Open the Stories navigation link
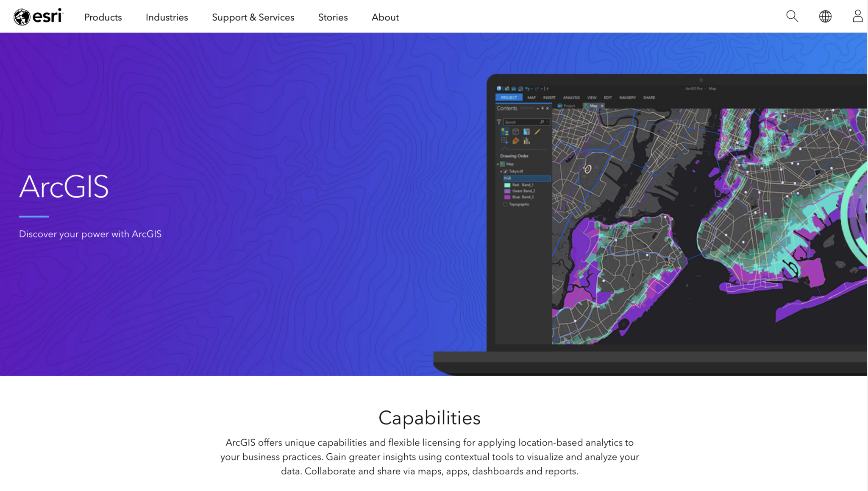 [x=333, y=17]
